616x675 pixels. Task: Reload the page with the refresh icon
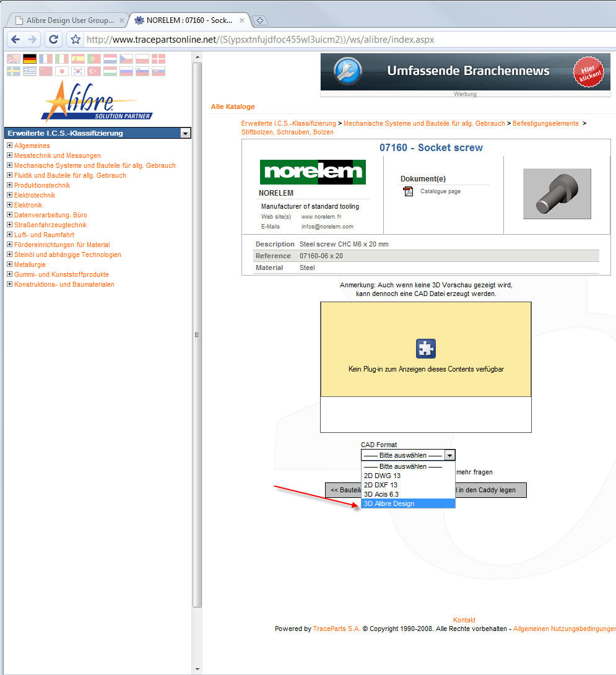(53, 40)
